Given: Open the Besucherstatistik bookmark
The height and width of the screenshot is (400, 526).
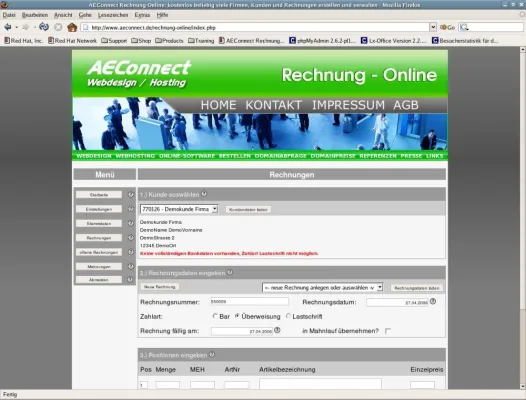Looking at the screenshot, I should (465, 41).
